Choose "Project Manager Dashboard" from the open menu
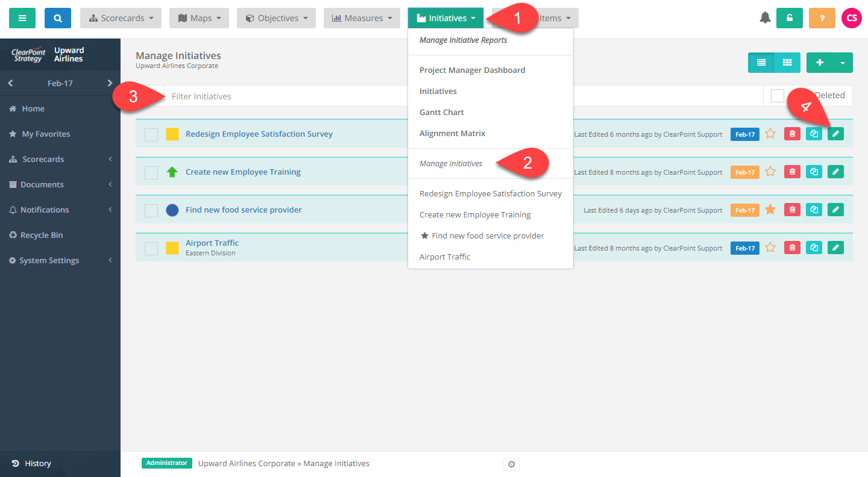 [x=473, y=70]
